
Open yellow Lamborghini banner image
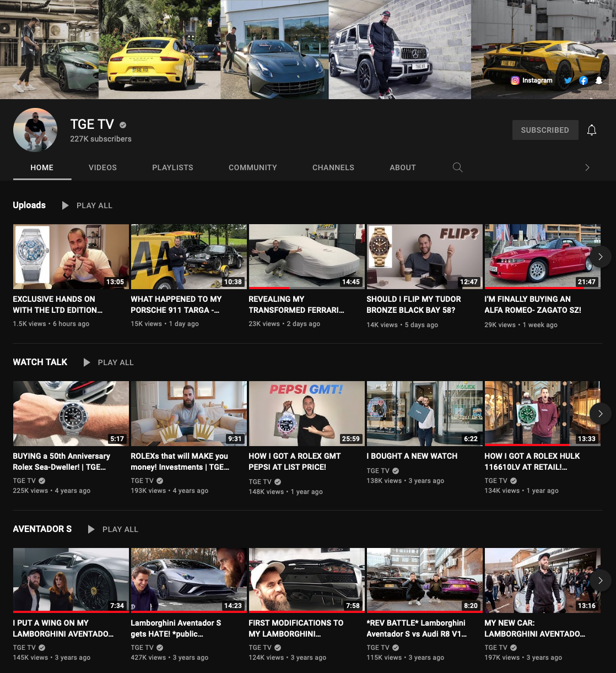(543, 50)
